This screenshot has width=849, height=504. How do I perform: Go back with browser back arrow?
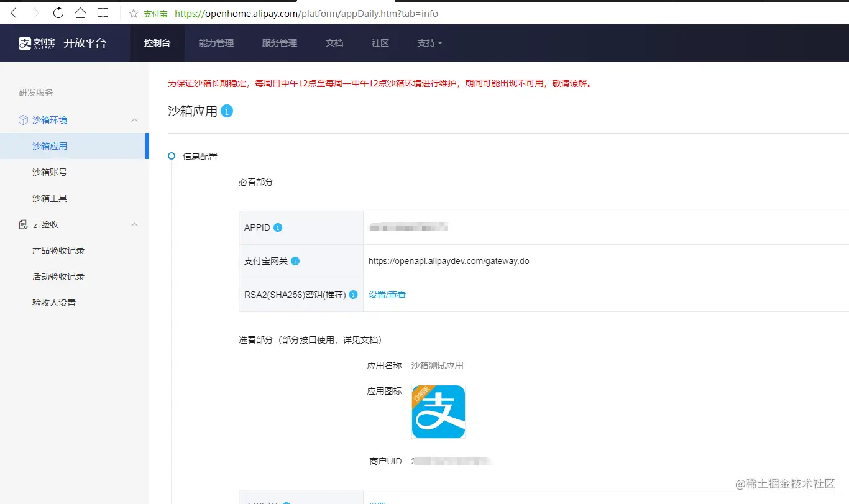pyautogui.click(x=13, y=12)
